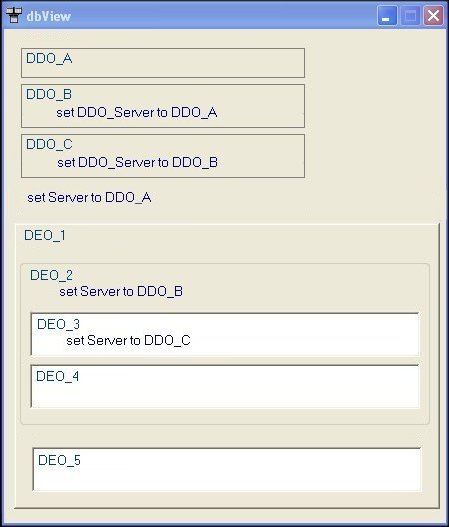Focus the DEO_5 entry field
The width and height of the screenshot is (449, 527).
click(227, 469)
